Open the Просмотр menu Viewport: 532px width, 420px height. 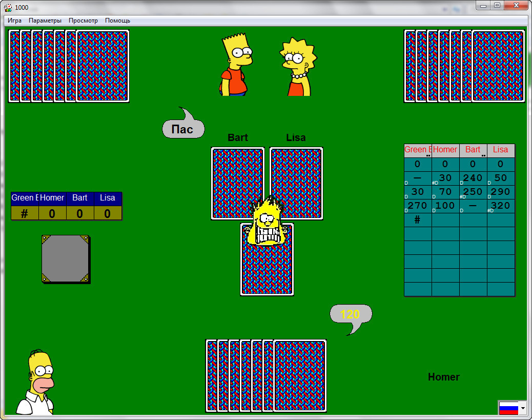(x=83, y=21)
